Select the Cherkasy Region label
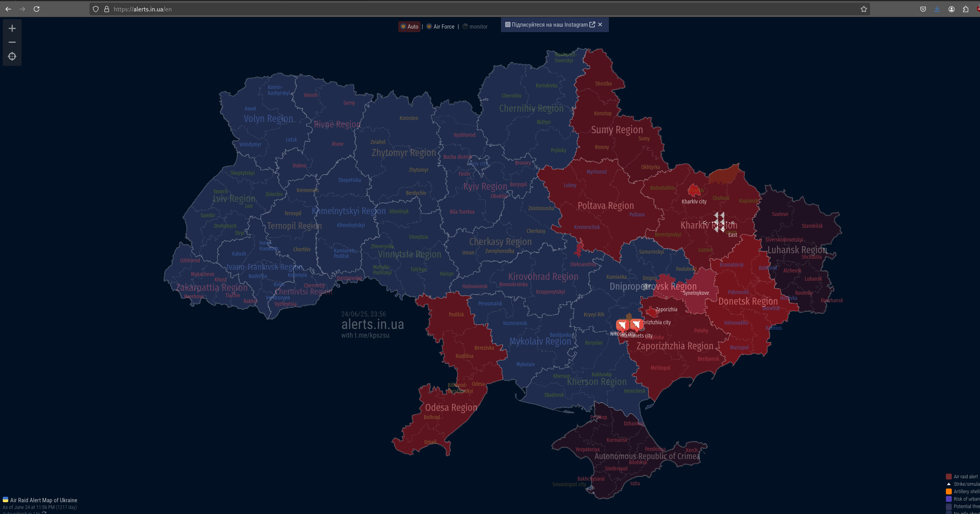980x514 pixels. [500, 242]
